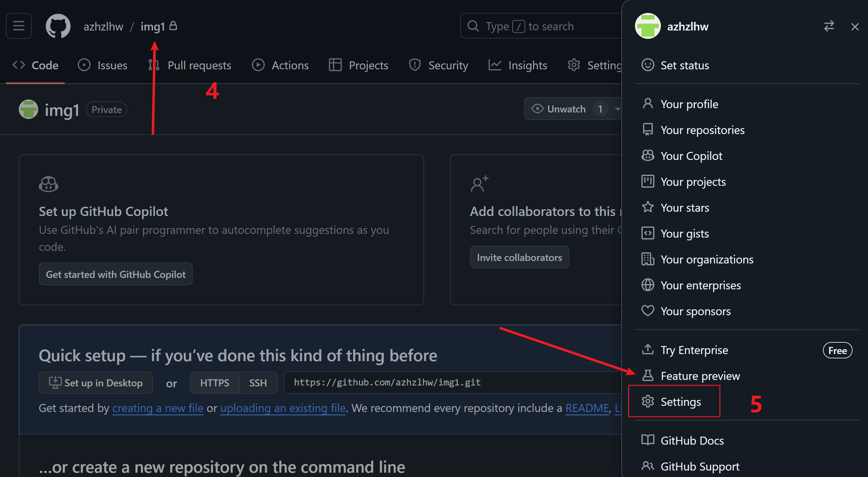Expand the Unwatch dropdown arrow
Screen dimensions: 868x477
tap(617, 109)
